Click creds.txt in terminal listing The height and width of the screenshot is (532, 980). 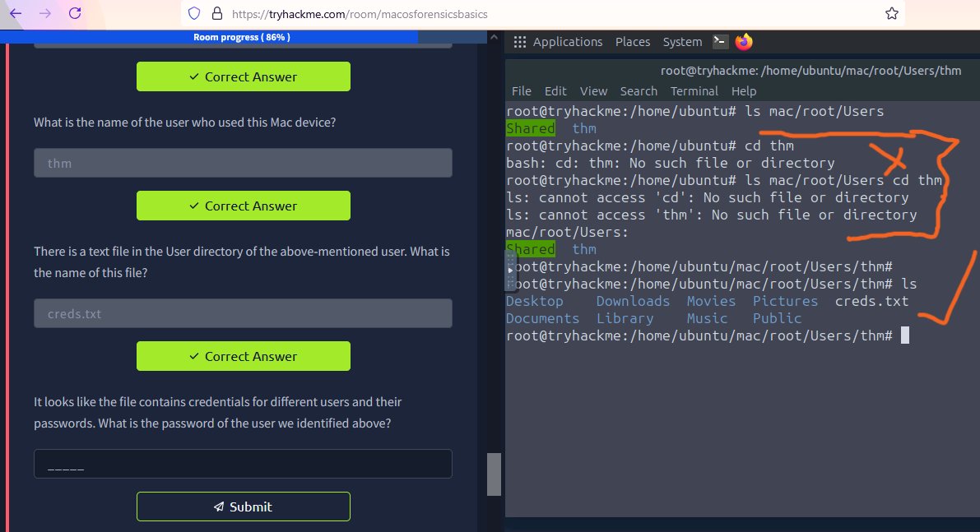871,301
